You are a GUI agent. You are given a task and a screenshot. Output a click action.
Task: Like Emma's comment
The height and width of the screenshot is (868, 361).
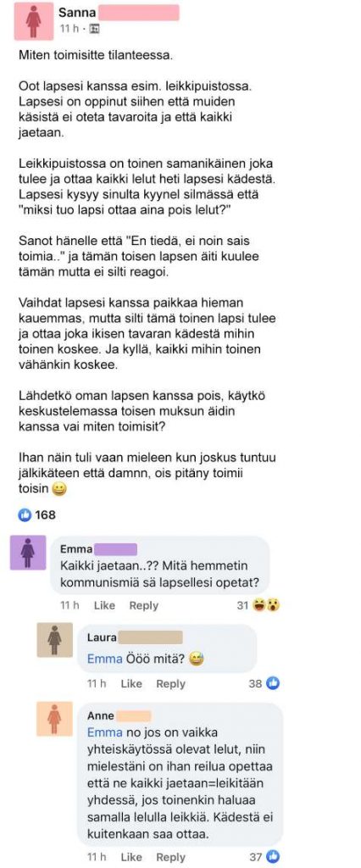click(104, 605)
